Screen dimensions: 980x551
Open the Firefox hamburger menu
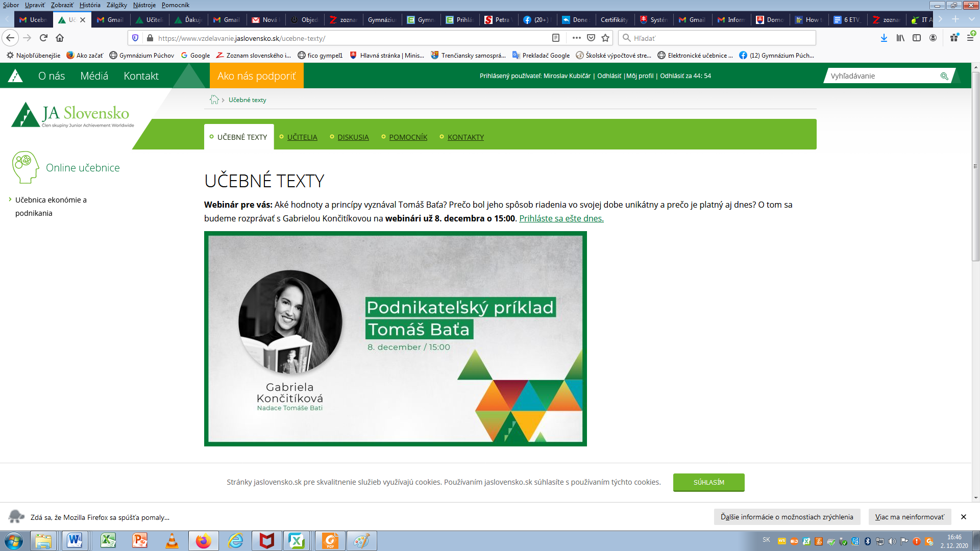pyautogui.click(x=971, y=38)
